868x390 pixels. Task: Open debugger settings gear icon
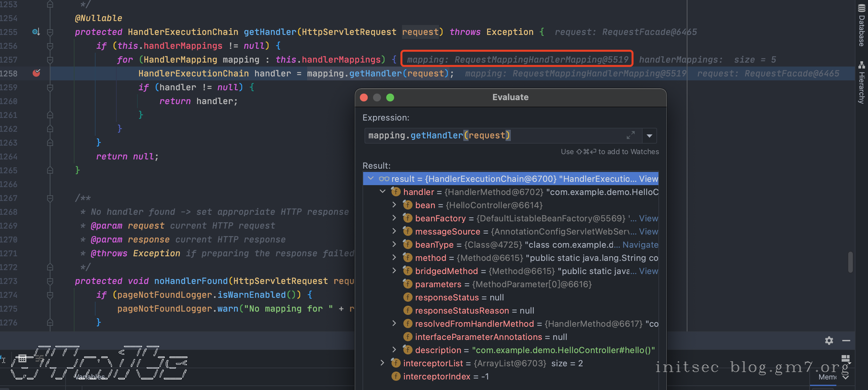[x=829, y=341]
